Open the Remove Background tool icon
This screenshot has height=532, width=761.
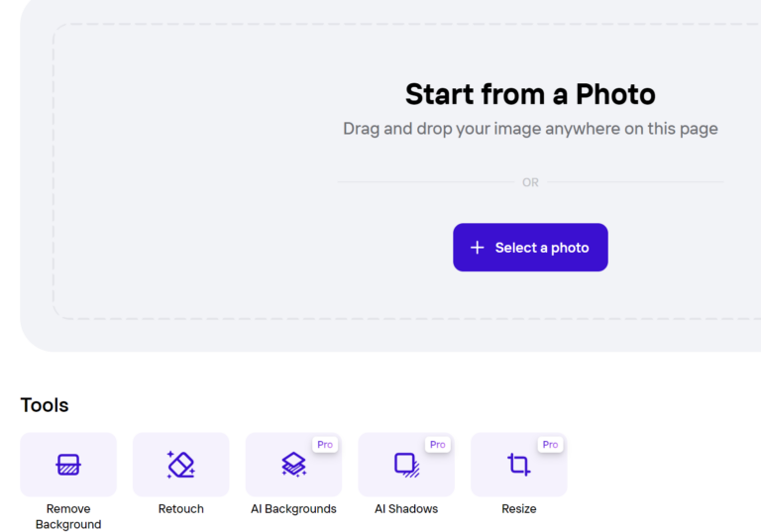tap(68, 465)
